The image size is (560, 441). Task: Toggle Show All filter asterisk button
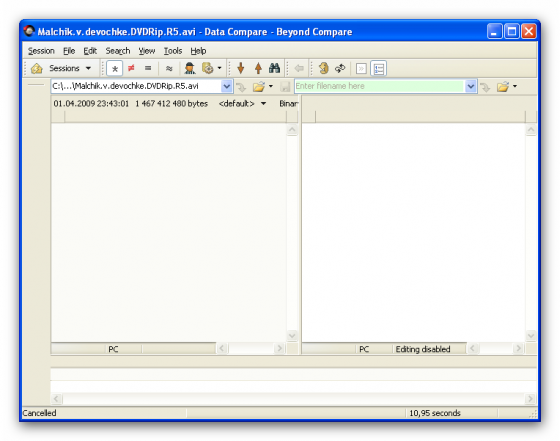[115, 69]
